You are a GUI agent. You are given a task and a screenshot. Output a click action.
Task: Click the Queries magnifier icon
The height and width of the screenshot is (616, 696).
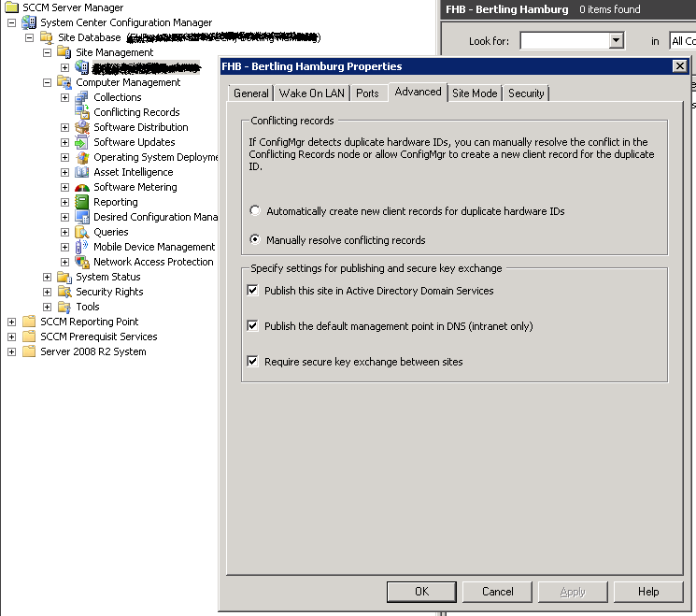coord(82,232)
